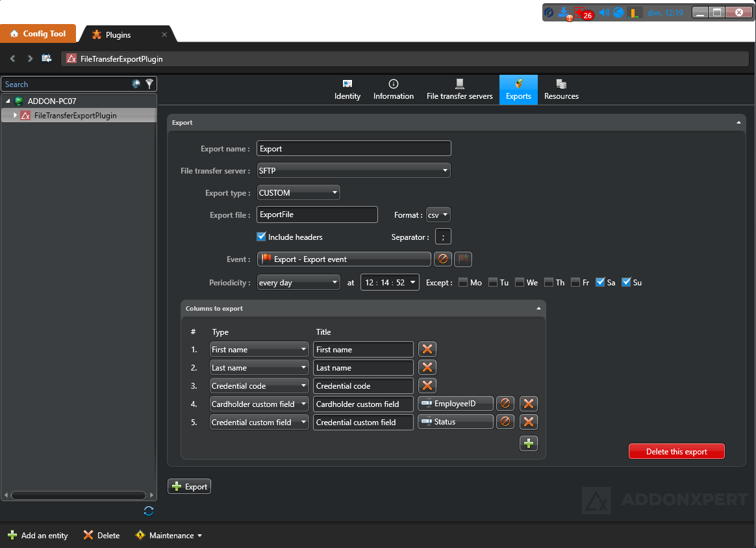Screen dimensions: 756x548
Task: Click the Export name text field
Action: pos(353,149)
